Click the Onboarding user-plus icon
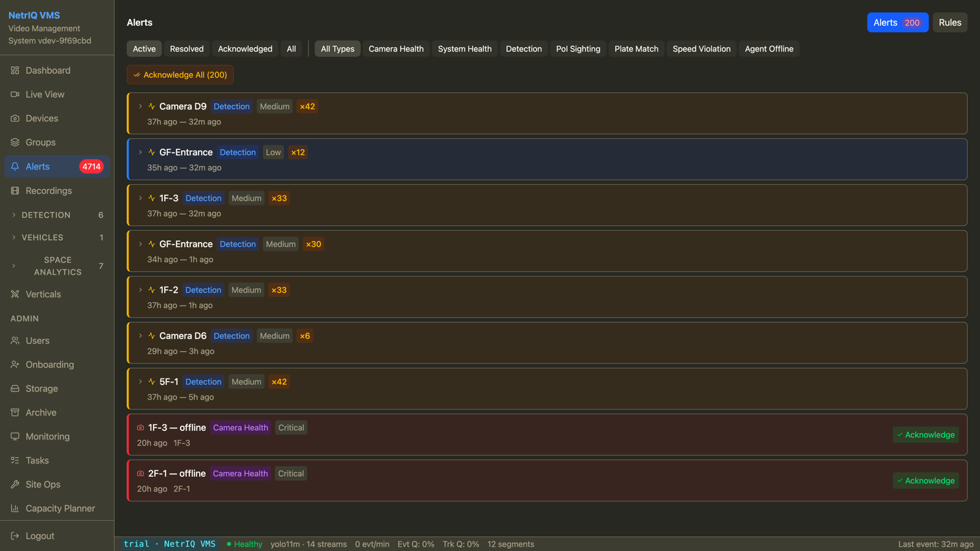Image resolution: width=980 pixels, height=551 pixels. click(x=15, y=364)
